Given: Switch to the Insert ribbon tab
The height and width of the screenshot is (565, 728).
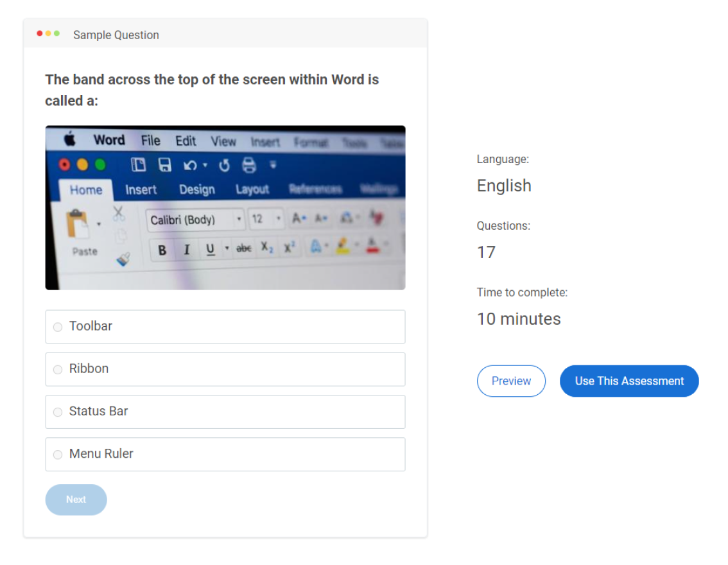Looking at the screenshot, I should [x=141, y=189].
